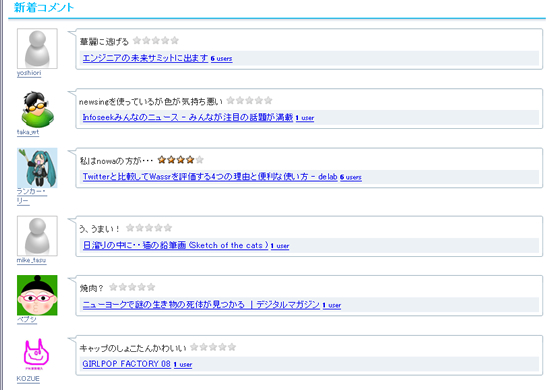
Task: Click 1 user beside the Infoseek link
Action: point(304,118)
